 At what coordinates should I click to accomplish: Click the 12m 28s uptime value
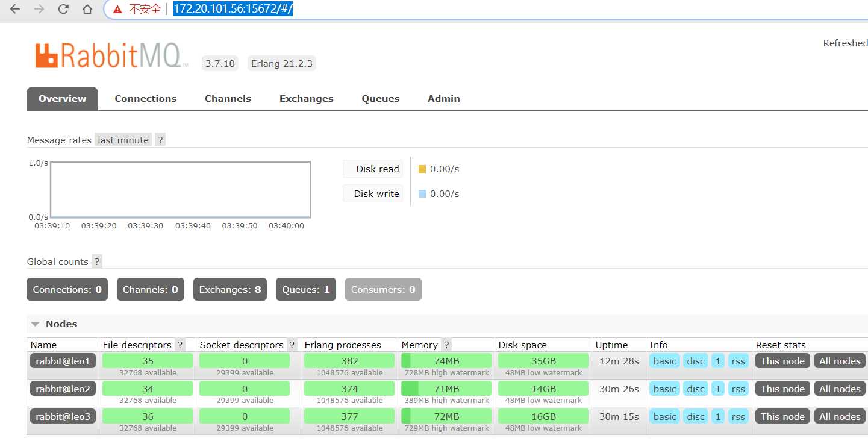coord(619,361)
